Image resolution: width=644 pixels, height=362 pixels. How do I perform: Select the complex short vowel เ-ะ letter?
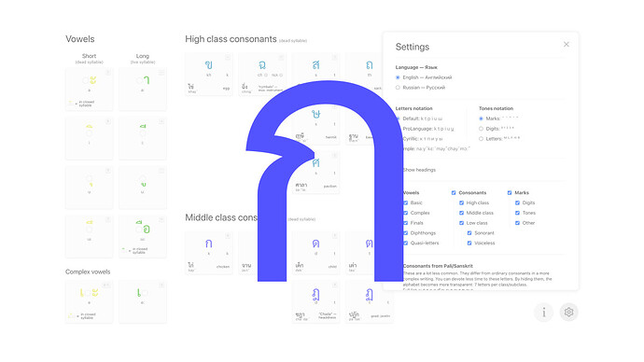[x=89, y=292]
